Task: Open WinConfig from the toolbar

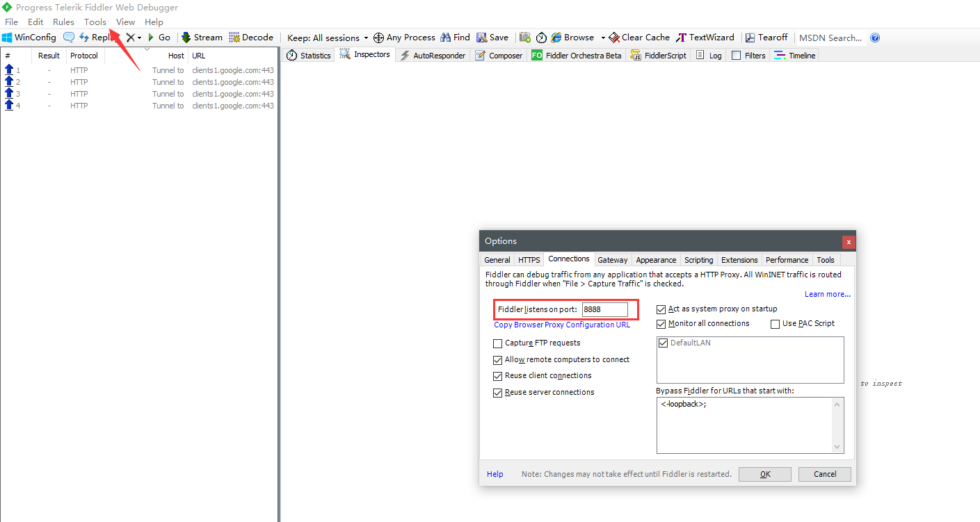Action: (29, 38)
